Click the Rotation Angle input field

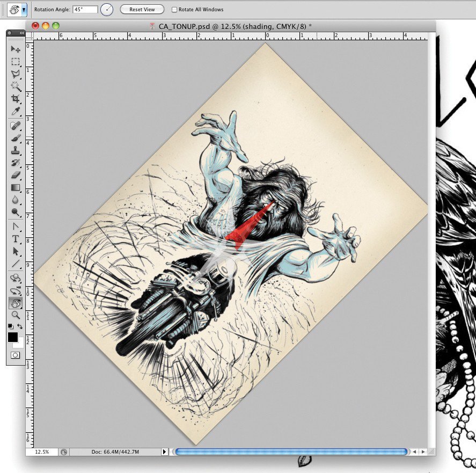tap(85, 10)
